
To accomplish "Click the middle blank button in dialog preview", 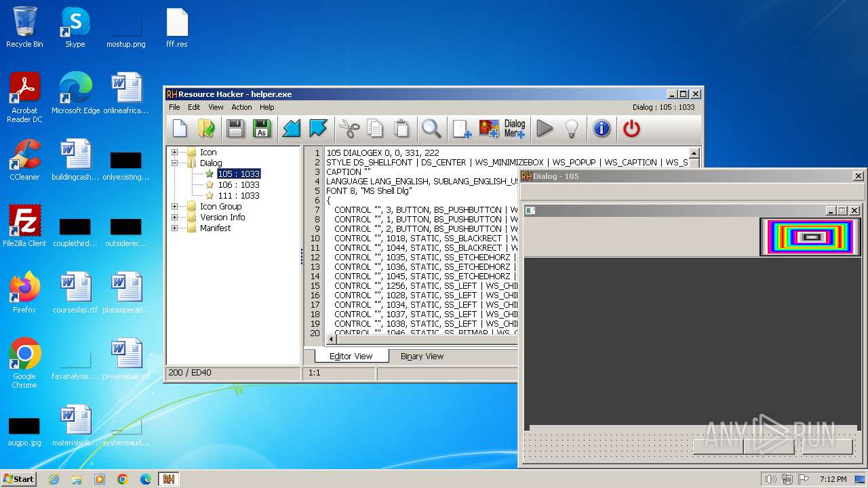I will [x=769, y=447].
